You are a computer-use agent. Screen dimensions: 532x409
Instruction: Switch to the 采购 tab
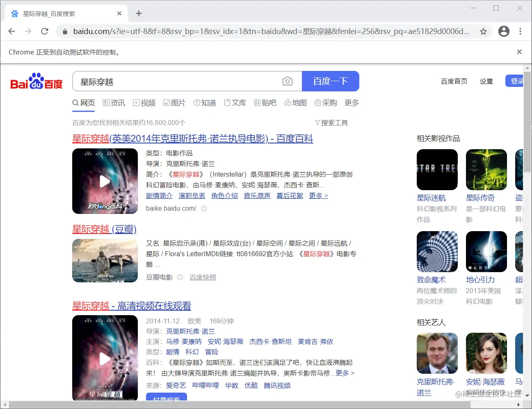pyautogui.click(x=326, y=102)
